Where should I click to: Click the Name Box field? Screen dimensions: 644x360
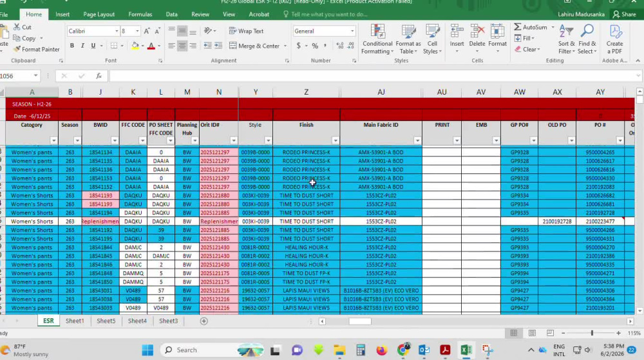[15, 76]
